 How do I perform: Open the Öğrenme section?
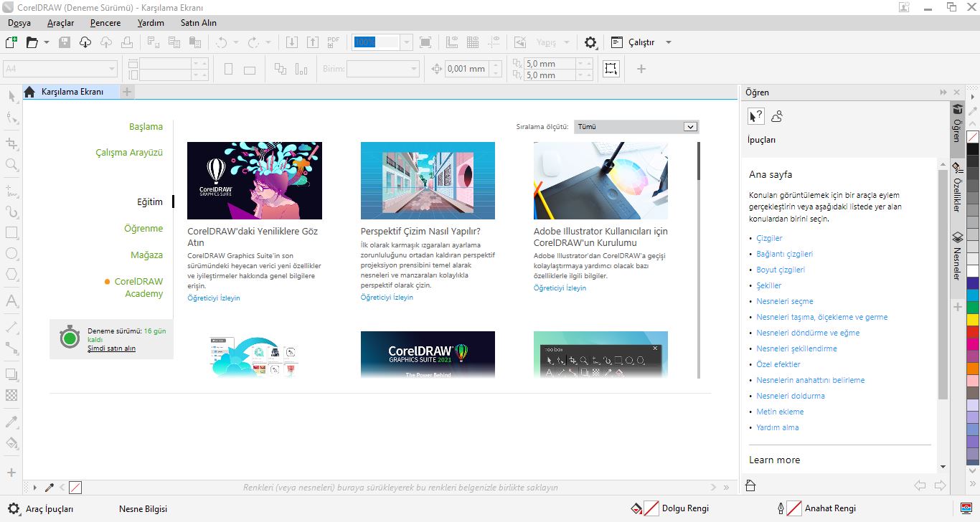point(143,229)
